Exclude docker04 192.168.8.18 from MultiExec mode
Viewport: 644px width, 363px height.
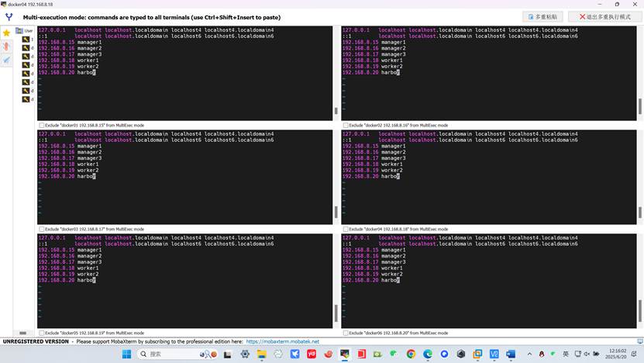click(x=346, y=229)
